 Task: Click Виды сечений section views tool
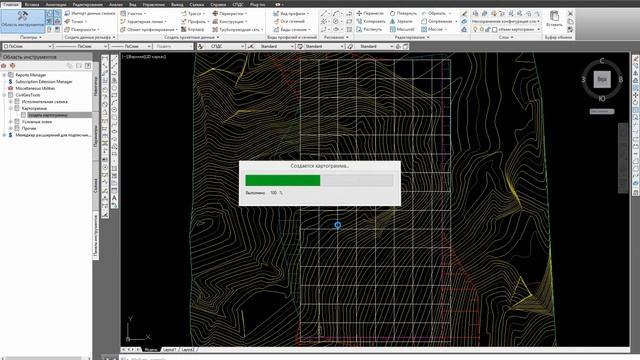pyautogui.click(x=292, y=29)
